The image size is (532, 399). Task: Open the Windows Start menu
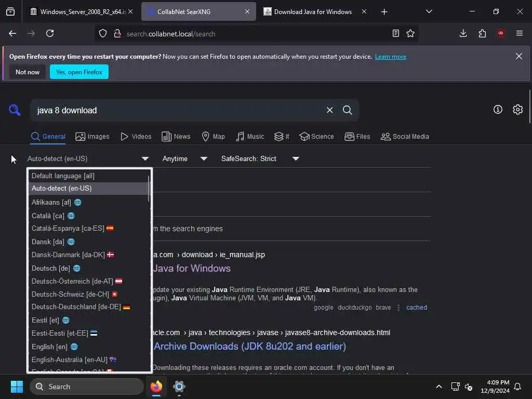point(17,387)
